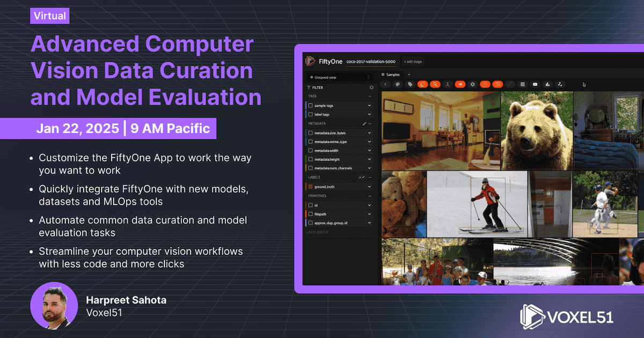Open the bar chart histogram icon
Viewport: 644px width, 338px height.
point(547,84)
